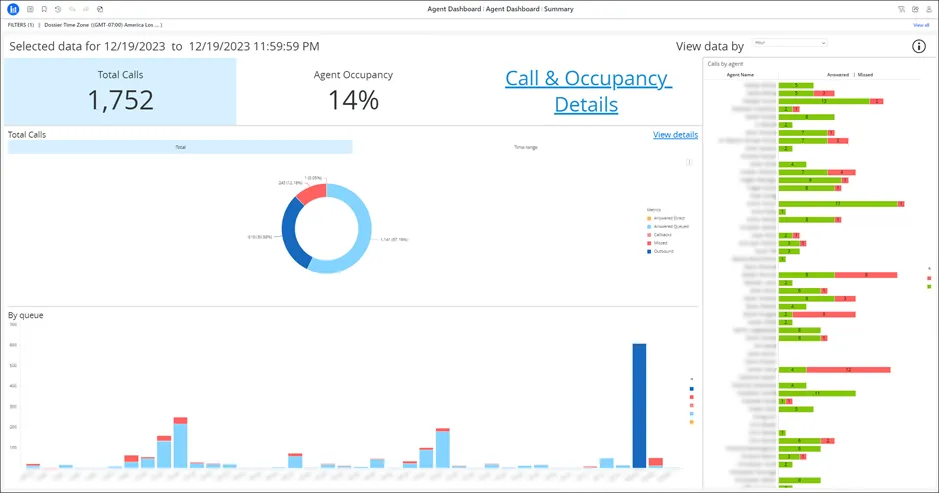
Task: Click the Agent Name column header
Action: click(x=740, y=75)
